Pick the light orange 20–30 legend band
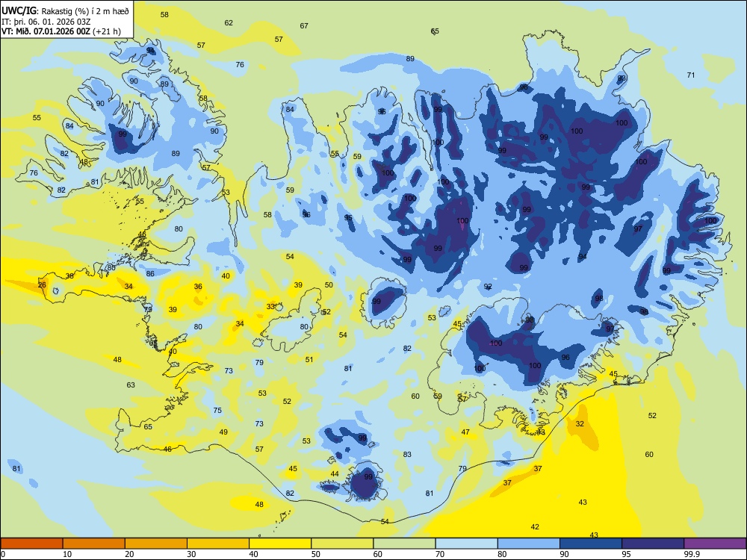747x560 pixels. [x=156, y=544]
